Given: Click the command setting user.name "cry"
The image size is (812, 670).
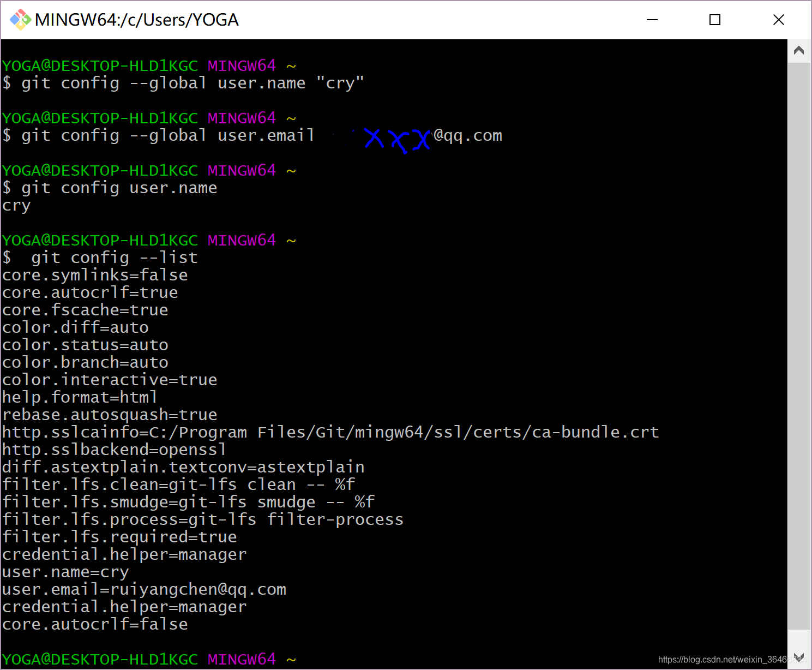Looking at the screenshot, I should pyautogui.click(x=183, y=83).
